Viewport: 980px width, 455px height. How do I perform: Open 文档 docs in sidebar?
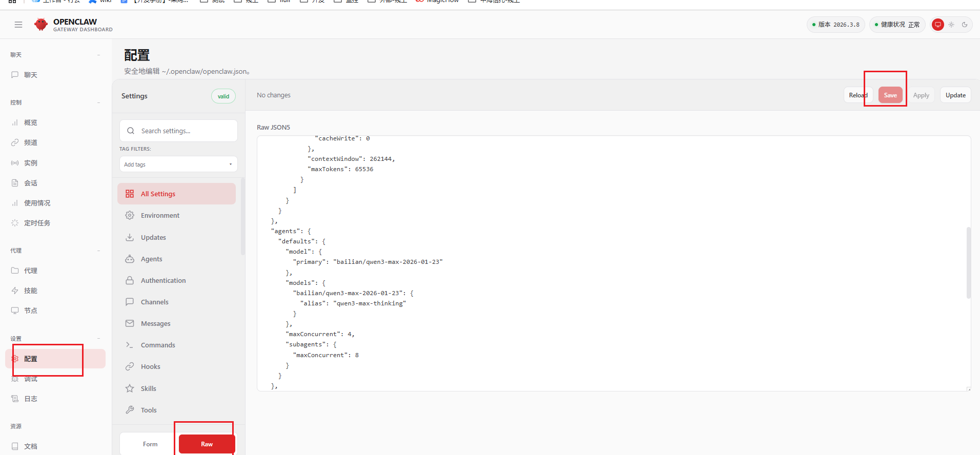coord(55,446)
